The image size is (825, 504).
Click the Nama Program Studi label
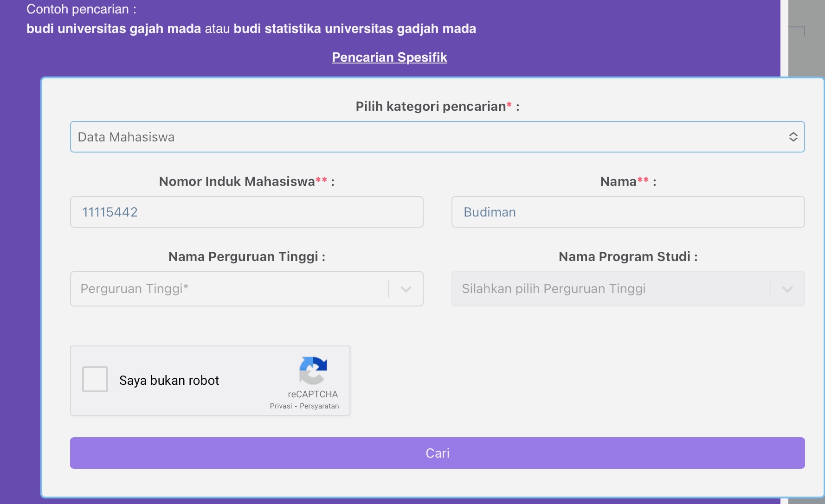[628, 257]
